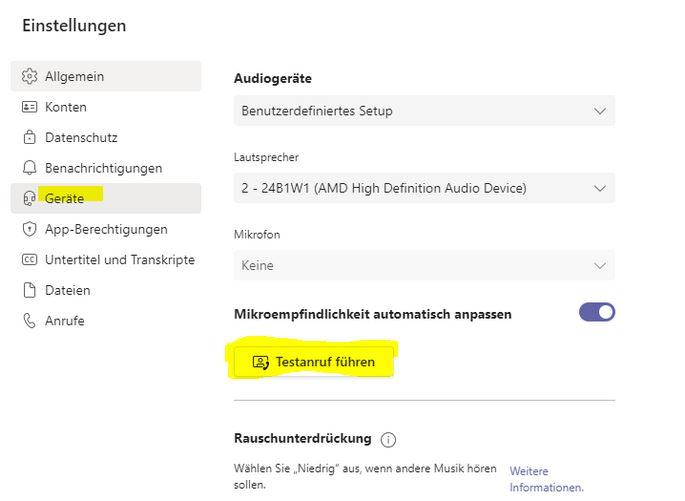685x501 pixels.
Task: Show Rauschunterdrückung info tooltip icon
Action: (x=388, y=439)
